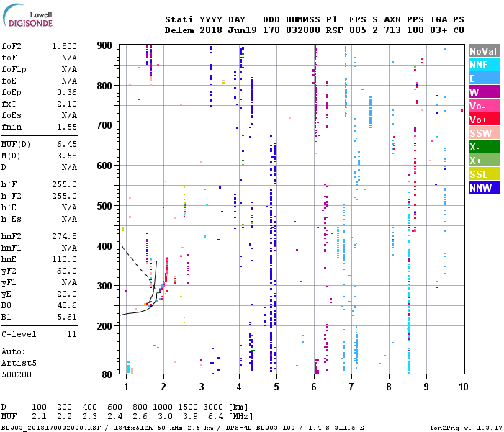
Task: Click the Artist5 auto-scaling label
Action: click(x=19, y=363)
